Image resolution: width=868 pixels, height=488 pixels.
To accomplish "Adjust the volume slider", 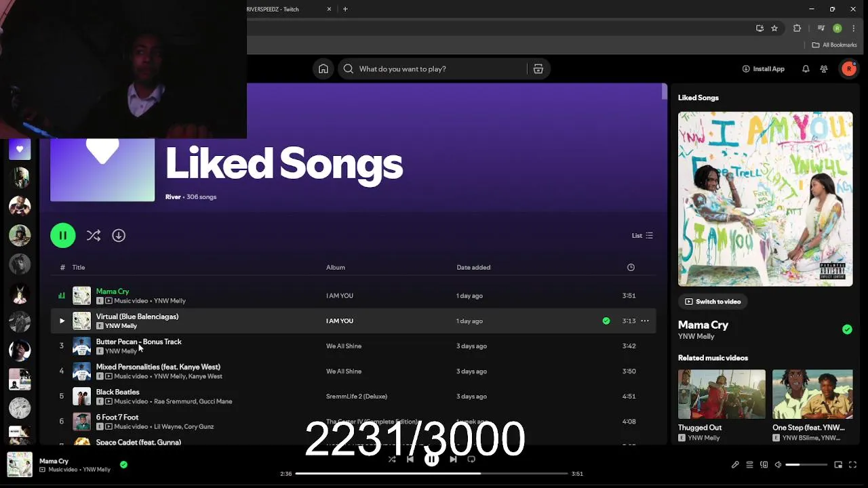I will [x=806, y=464].
